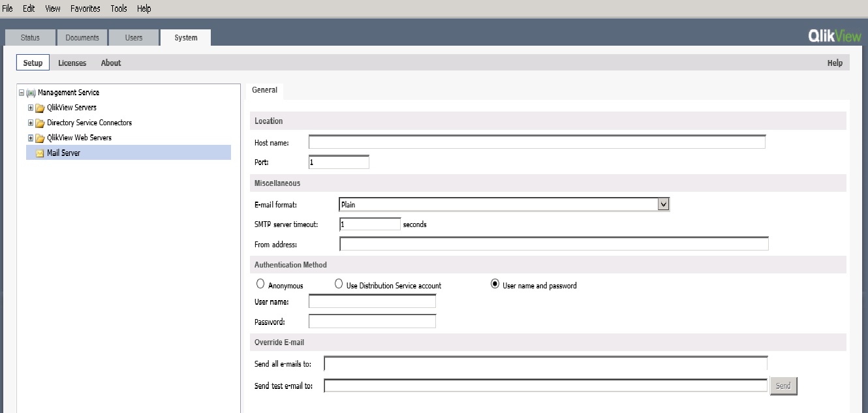This screenshot has width=868, height=413.
Task: Collapse the Management Service tree node
Action: click(x=22, y=93)
